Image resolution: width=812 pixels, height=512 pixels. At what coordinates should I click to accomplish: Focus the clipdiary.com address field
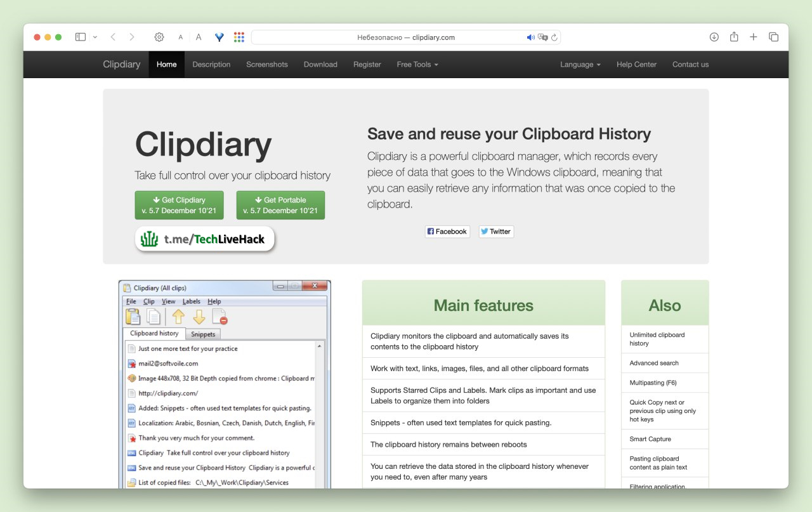[x=406, y=37]
